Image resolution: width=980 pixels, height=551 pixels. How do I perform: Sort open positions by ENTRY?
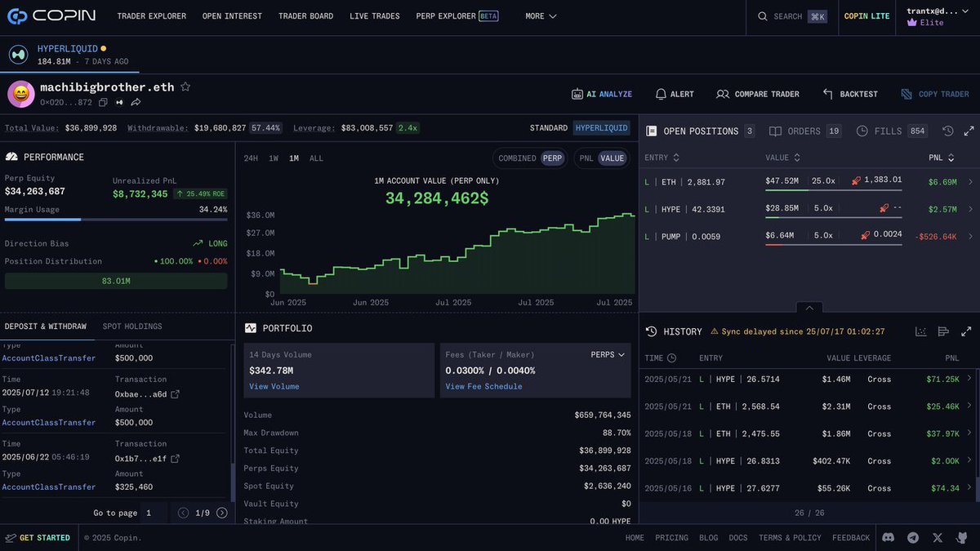coord(662,158)
